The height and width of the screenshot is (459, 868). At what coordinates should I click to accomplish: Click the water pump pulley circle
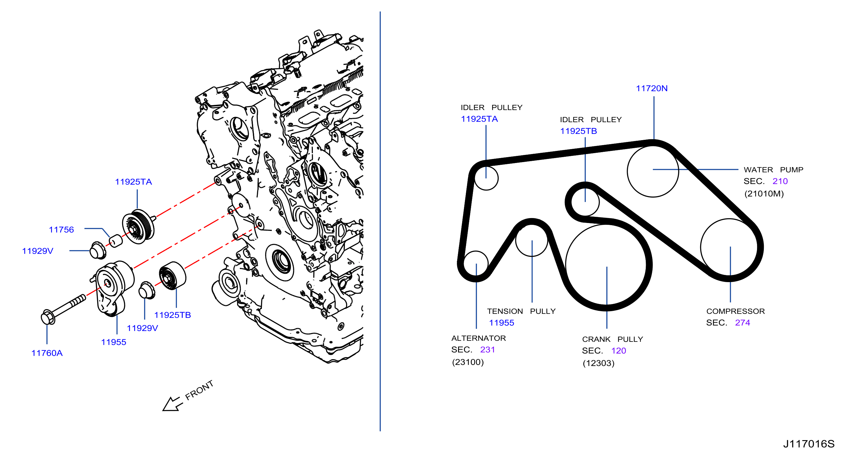tap(653, 171)
